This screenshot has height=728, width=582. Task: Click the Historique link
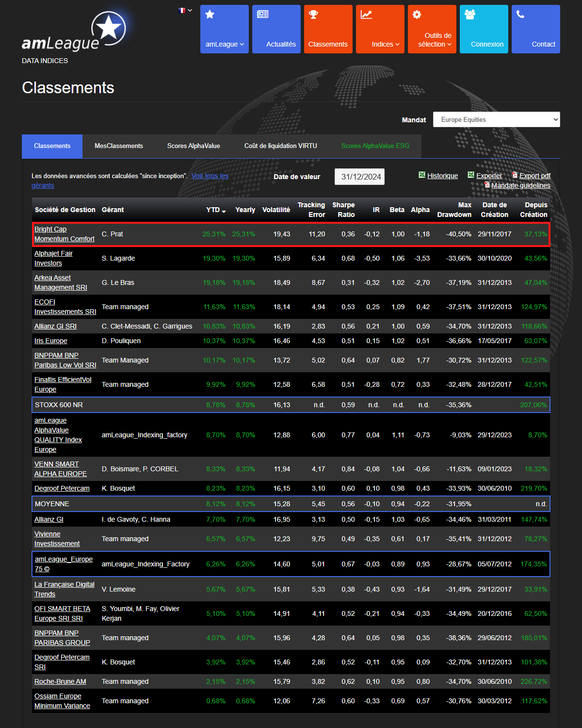(x=442, y=176)
